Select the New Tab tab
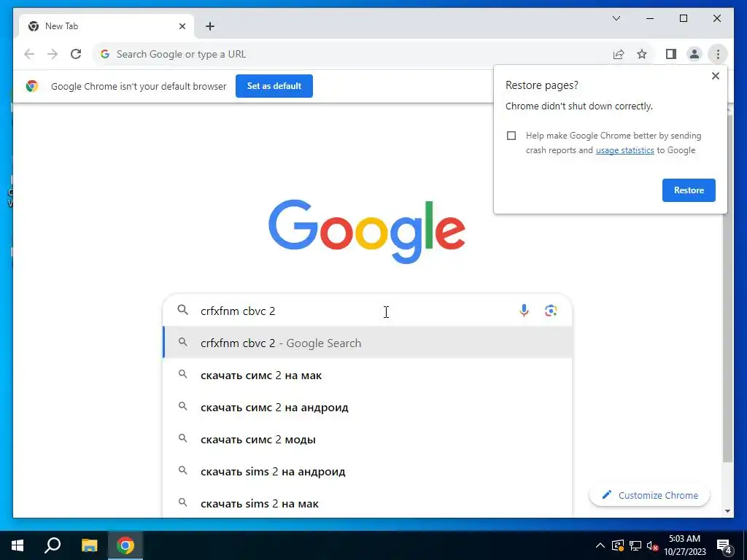The height and width of the screenshot is (560, 747). pyautogui.click(x=106, y=26)
